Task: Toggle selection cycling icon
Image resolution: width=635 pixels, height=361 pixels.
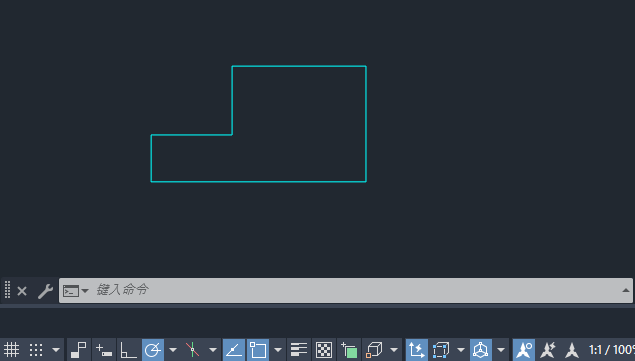Action: click(x=349, y=350)
